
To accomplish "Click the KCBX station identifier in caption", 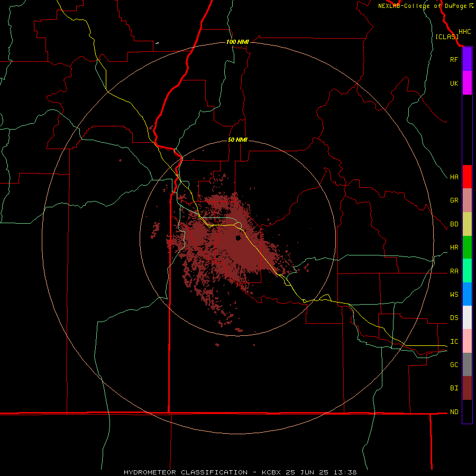I will coord(271,472).
